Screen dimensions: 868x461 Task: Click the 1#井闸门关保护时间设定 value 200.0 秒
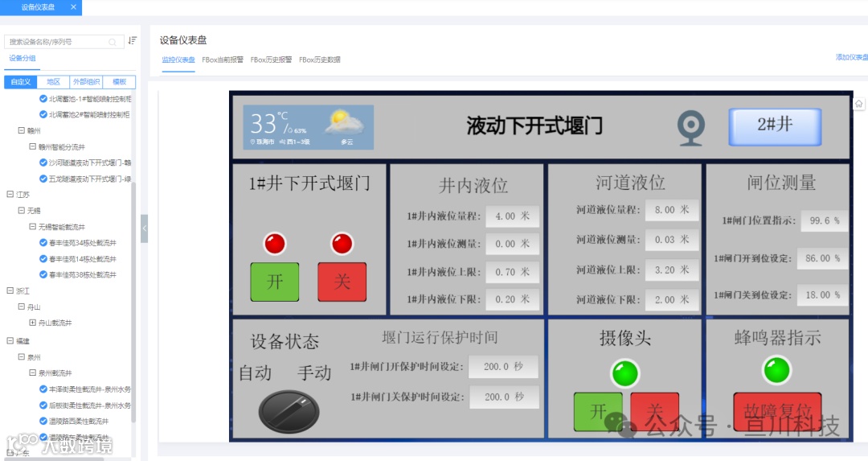tap(504, 397)
